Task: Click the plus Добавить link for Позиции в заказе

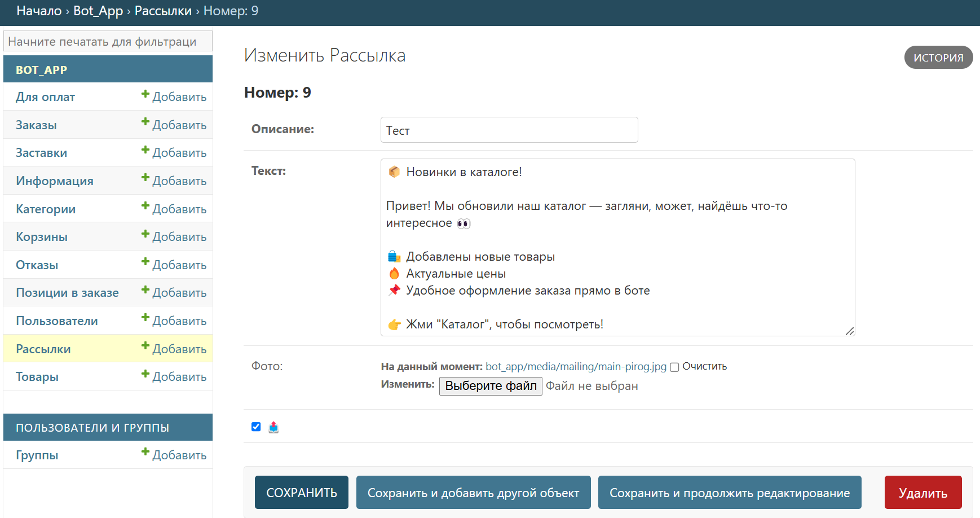Action: [x=174, y=292]
